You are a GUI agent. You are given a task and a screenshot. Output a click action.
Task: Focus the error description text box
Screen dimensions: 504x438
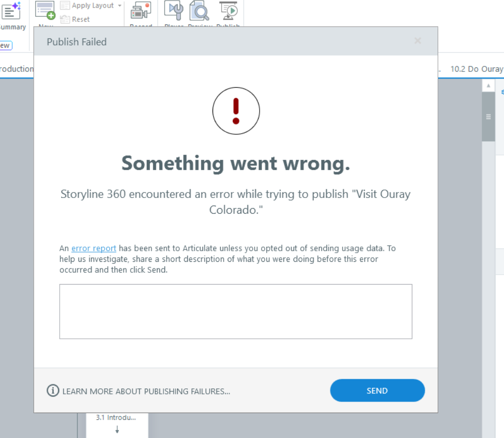coord(236,311)
